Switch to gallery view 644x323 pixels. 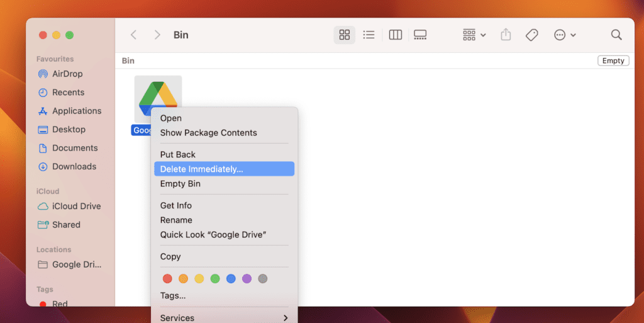pyautogui.click(x=420, y=35)
